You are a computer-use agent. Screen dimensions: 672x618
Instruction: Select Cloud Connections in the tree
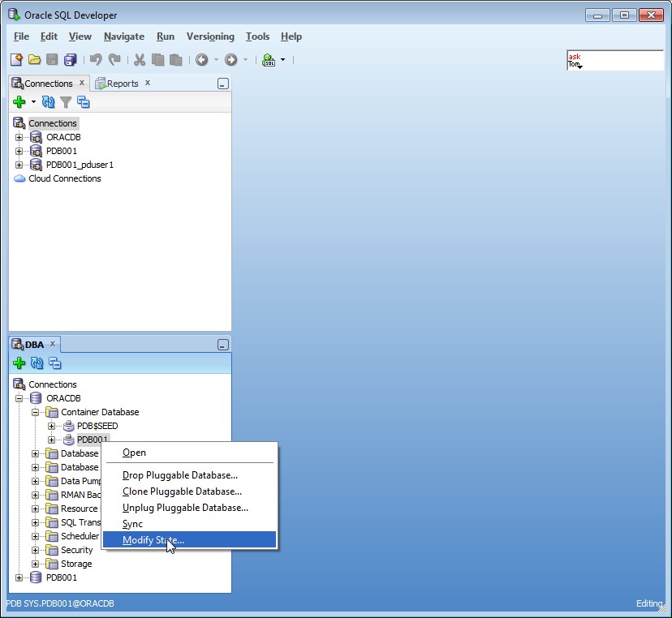(x=65, y=178)
